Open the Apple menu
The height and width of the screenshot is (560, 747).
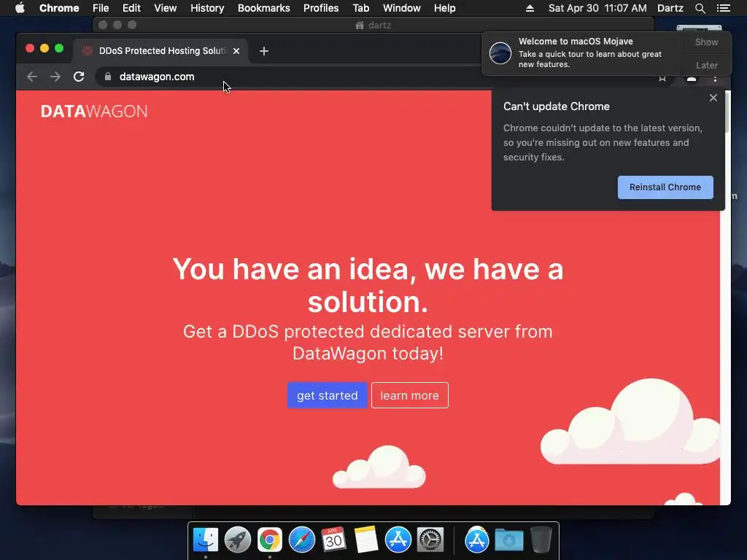(20, 8)
